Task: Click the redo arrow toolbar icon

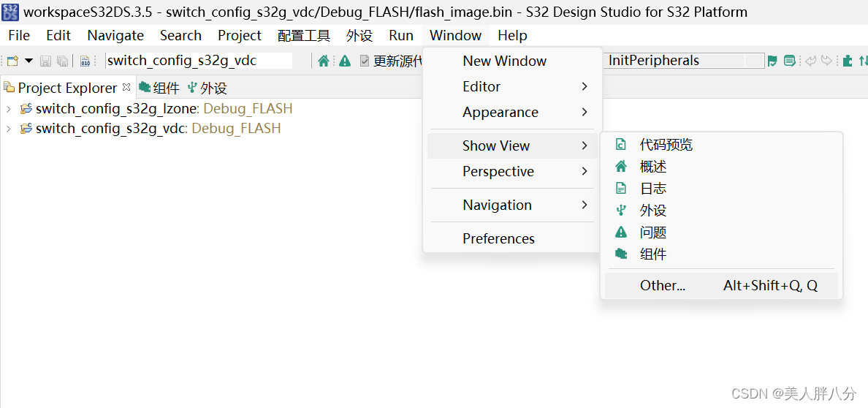Action: pos(826,61)
